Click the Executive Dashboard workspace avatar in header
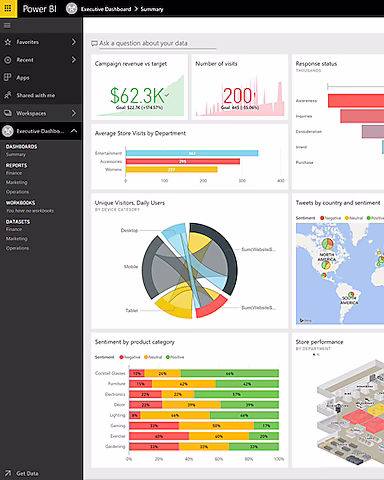Screen dimensions: 384x480 pos(71,9)
